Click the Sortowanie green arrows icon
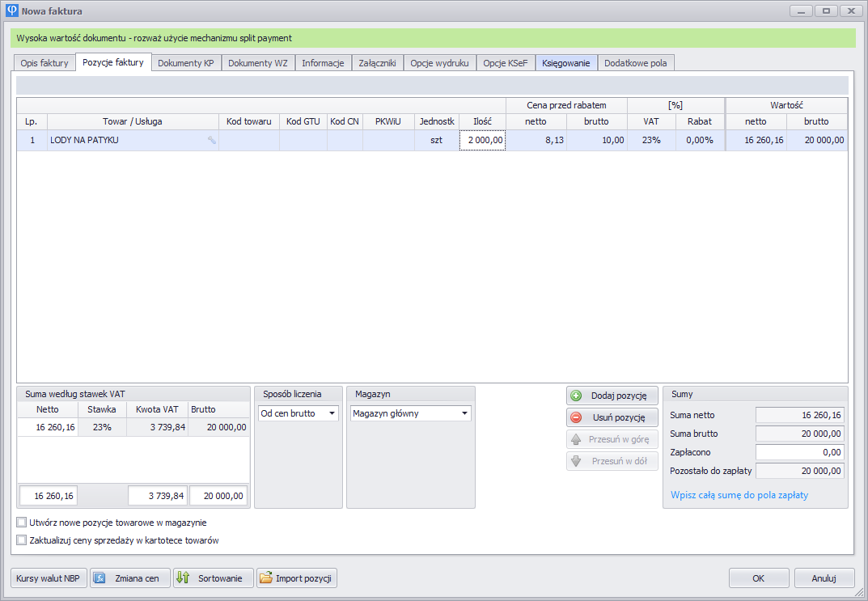Viewport: 868px width, 601px height. point(183,578)
